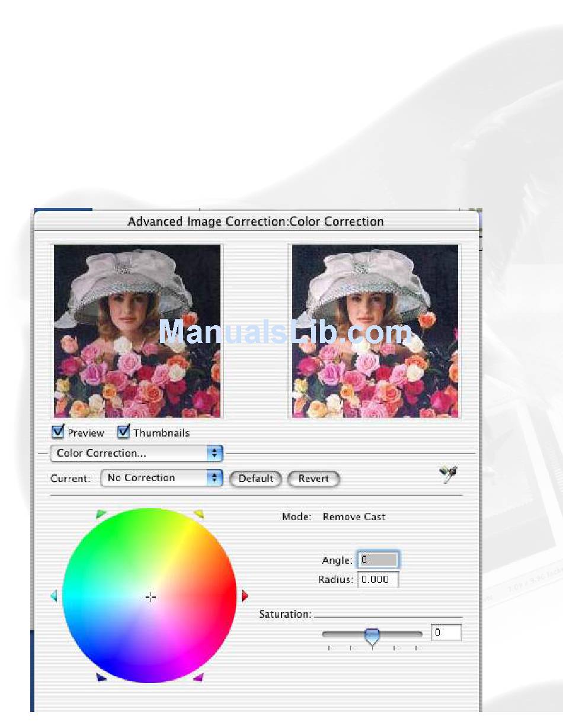Click the cyan triangle marker on color wheel
Viewport: 563px width, 728px height.
click(54, 596)
